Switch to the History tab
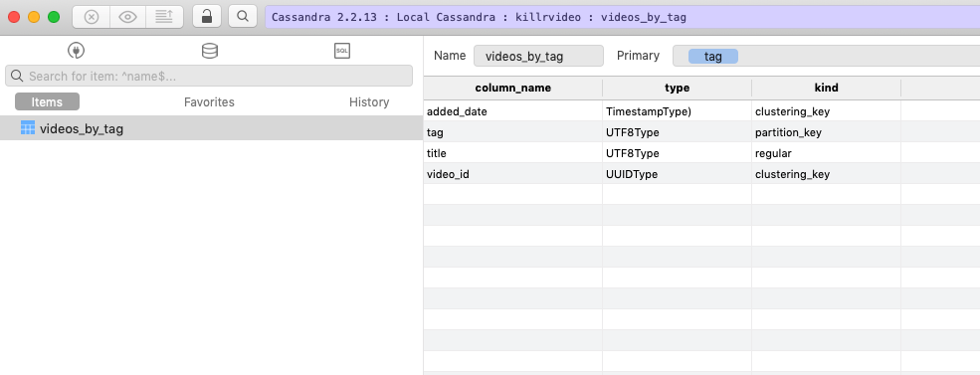This screenshot has height=375, width=980. tap(369, 101)
